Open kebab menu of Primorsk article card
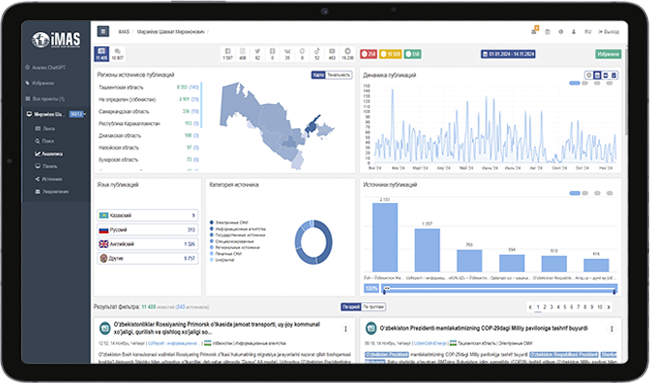Viewport: 650px width, 383px height. pos(346,329)
